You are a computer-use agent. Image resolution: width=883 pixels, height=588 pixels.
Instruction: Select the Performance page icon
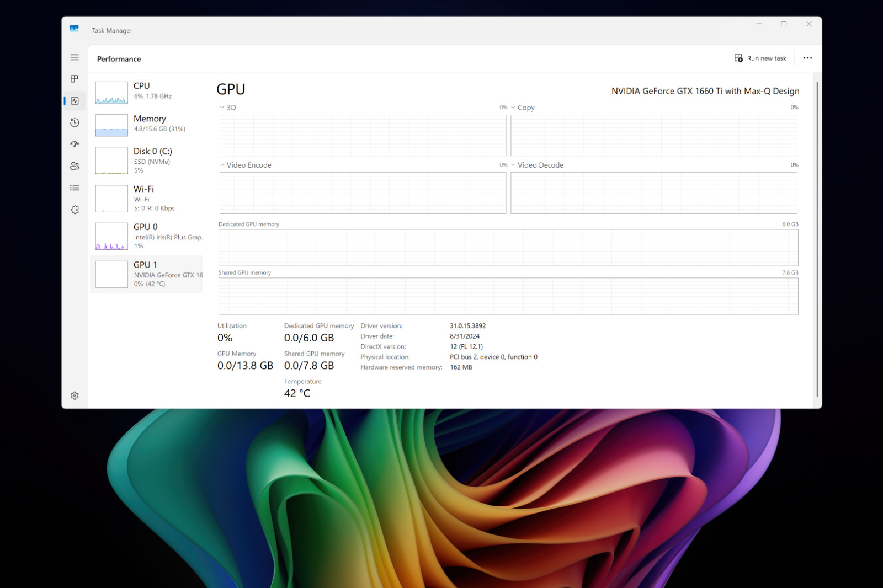tap(75, 101)
